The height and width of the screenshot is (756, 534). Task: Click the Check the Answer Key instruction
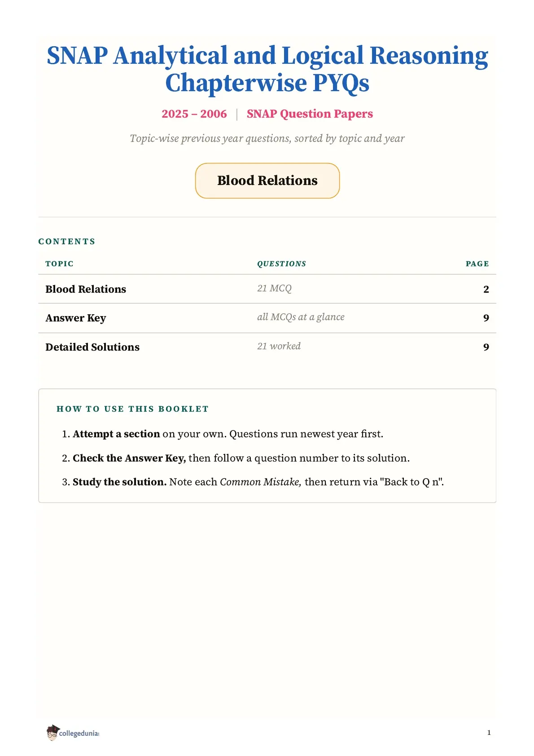(x=236, y=458)
